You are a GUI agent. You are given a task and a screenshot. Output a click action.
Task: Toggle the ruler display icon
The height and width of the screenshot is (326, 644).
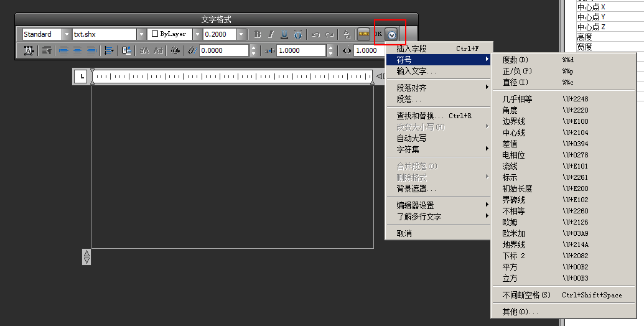coord(363,34)
